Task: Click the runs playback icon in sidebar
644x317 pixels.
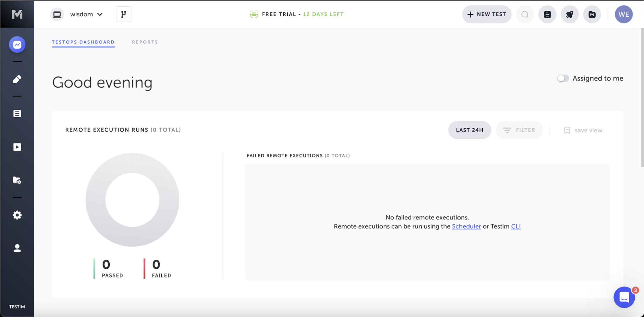Action: pyautogui.click(x=17, y=147)
